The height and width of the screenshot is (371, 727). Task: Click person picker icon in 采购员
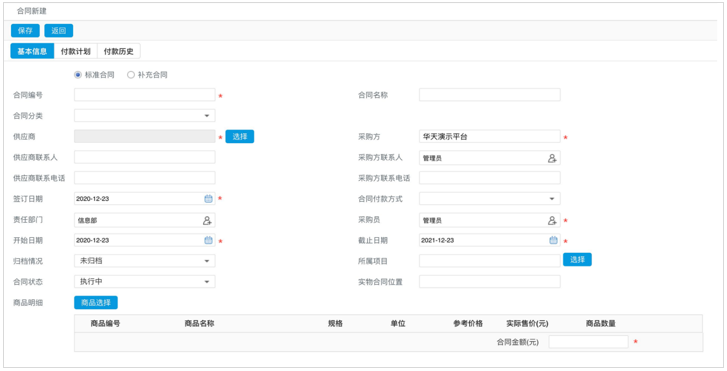(x=552, y=220)
